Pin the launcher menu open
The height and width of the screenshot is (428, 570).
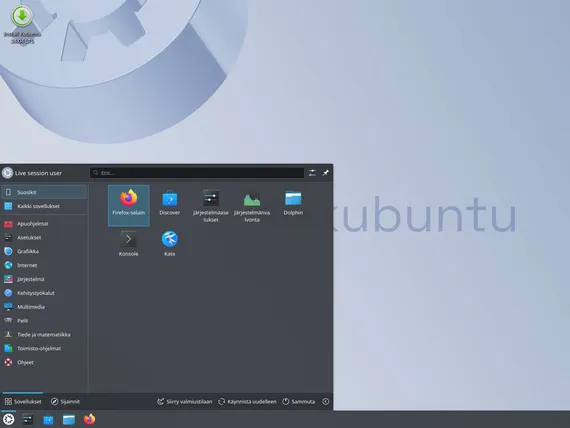click(326, 173)
